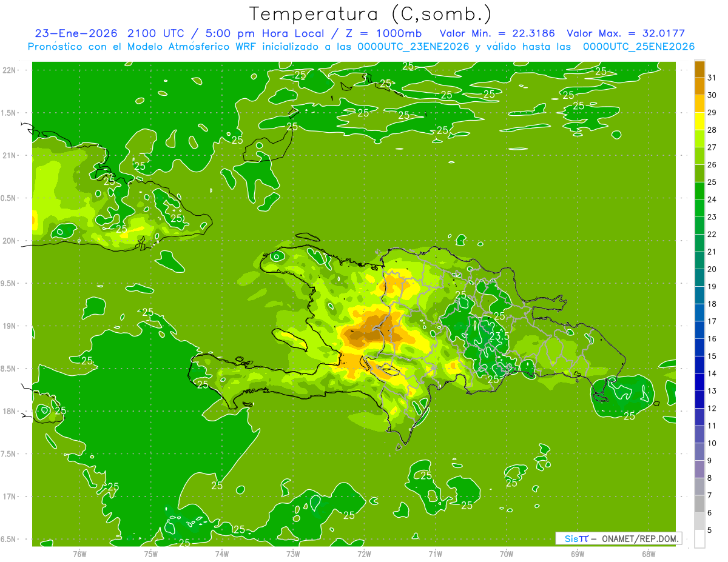
Task: Click the '21N' latitude label
Action: [9, 155]
